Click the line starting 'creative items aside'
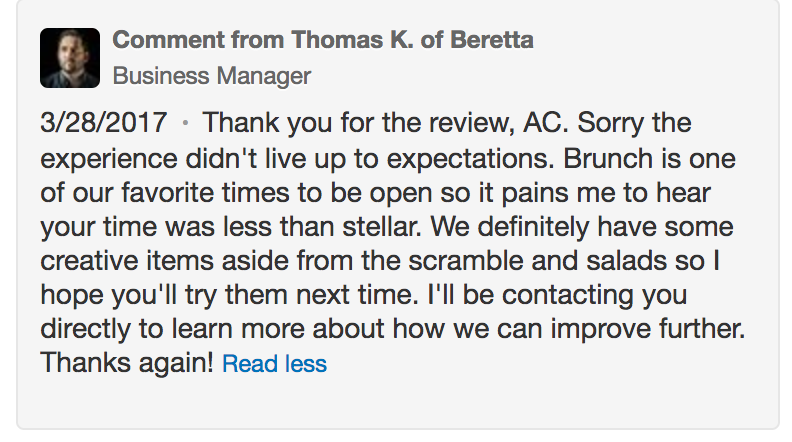 (x=380, y=261)
